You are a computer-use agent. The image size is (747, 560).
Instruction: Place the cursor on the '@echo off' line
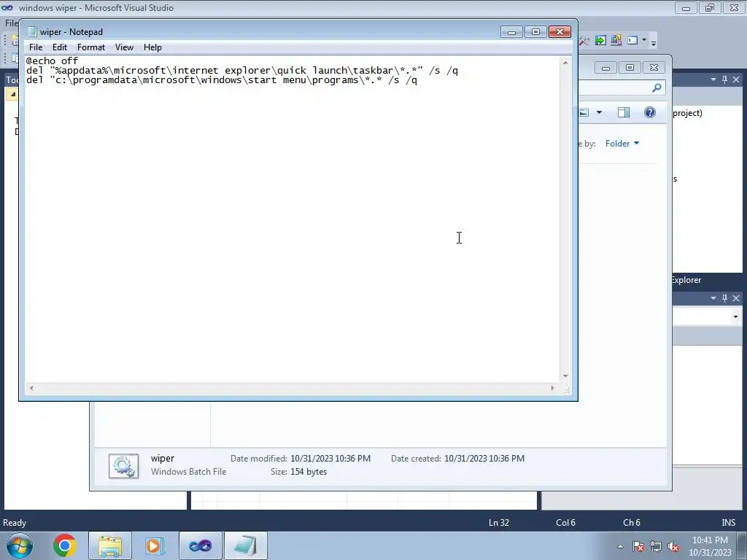[52, 61]
